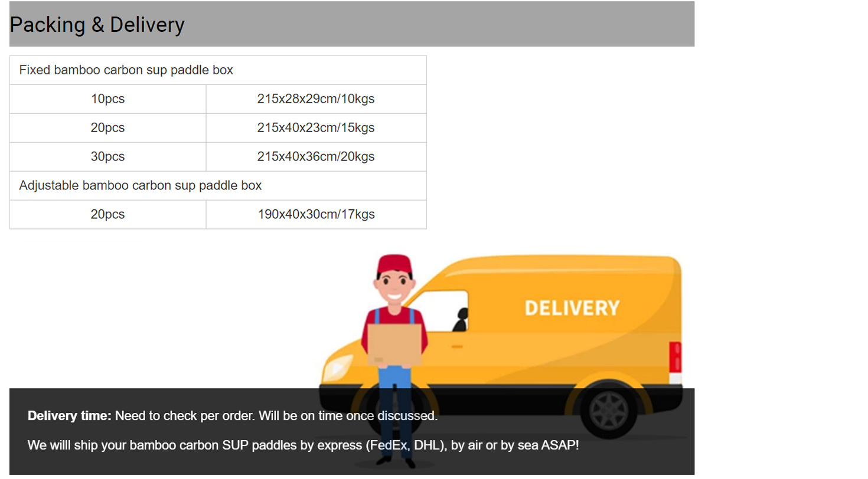The image size is (868, 479).
Task: Click the "Packing & Delivery" heading
Action: [97, 25]
